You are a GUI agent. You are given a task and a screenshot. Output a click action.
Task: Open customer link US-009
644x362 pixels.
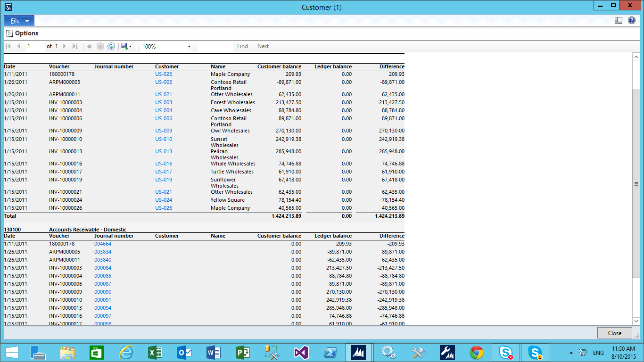tap(164, 131)
